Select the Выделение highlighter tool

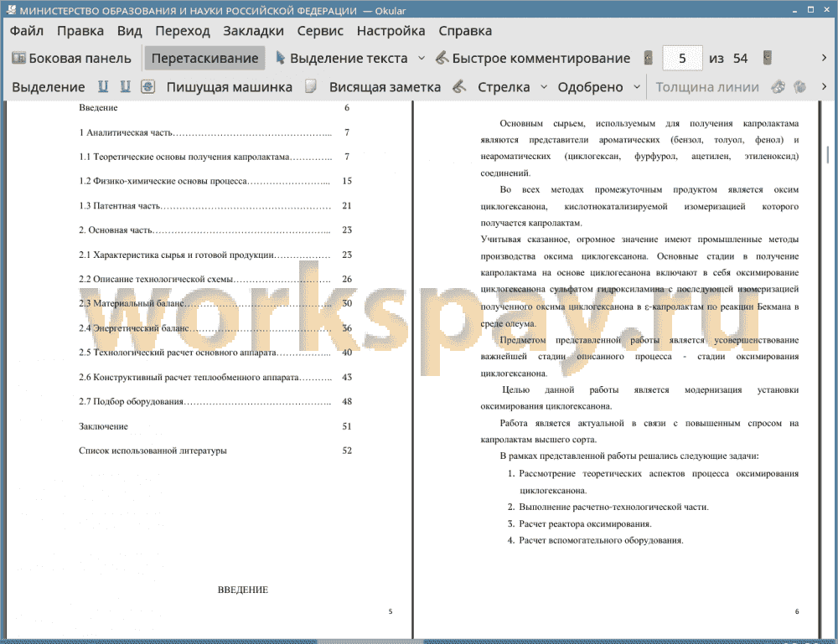coord(49,87)
